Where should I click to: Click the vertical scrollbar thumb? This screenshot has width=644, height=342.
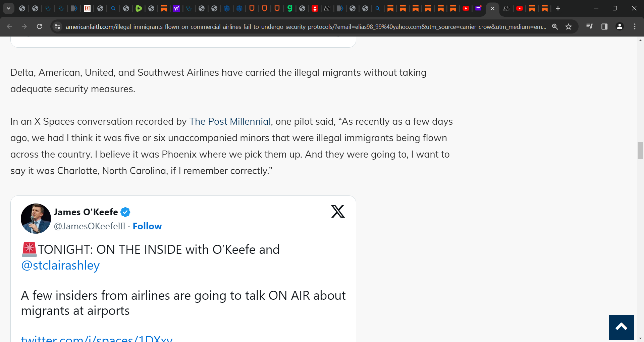[x=640, y=151]
